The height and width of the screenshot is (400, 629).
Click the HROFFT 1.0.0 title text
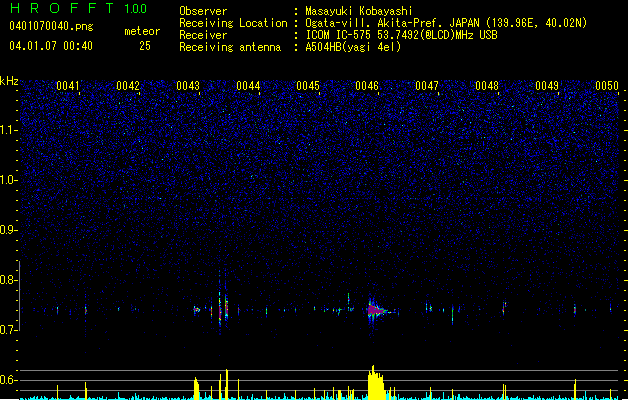click(79, 8)
